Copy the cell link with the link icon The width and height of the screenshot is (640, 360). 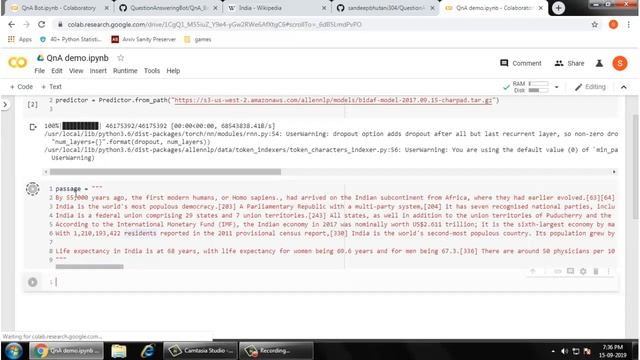(x=558, y=271)
